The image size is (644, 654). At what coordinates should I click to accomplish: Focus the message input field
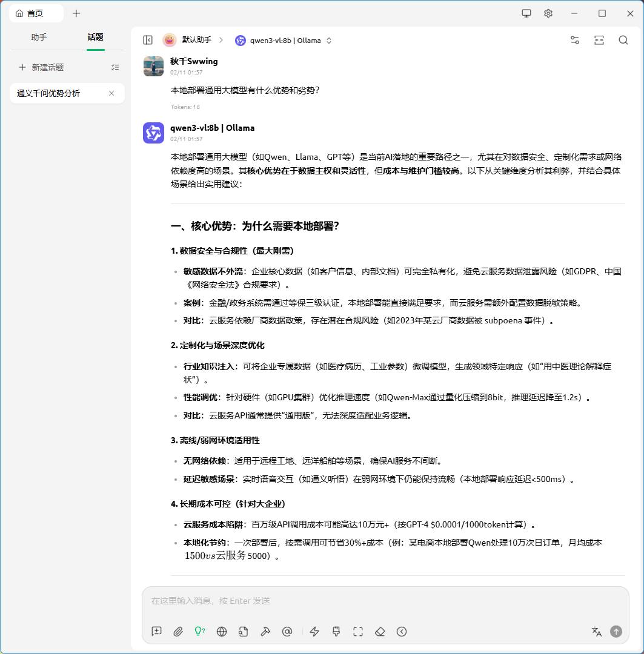(x=385, y=601)
